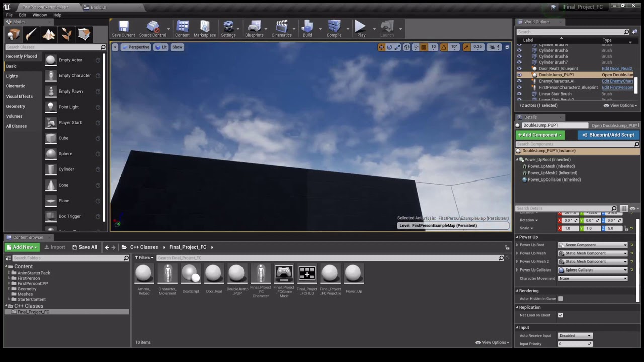Select the scale gizmo tool in viewport
Image resolution: width=644 pixels, height=362 pixels.
pos(397,47)
